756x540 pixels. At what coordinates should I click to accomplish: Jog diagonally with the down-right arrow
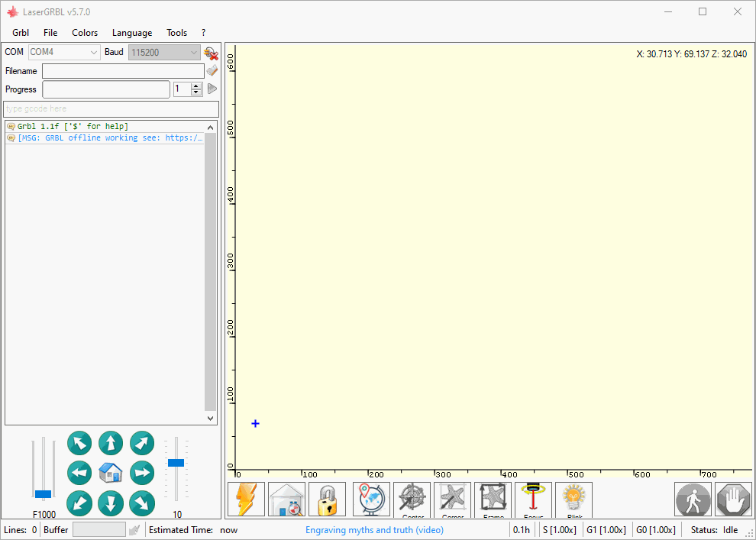pos(142,503)
